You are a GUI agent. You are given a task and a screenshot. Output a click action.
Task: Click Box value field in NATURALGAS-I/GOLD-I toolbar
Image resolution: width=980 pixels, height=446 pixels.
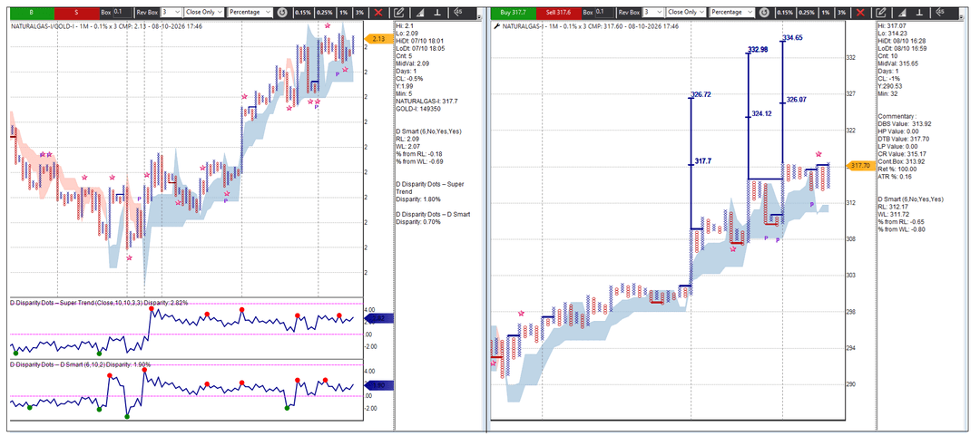click(x=122, y=12)
